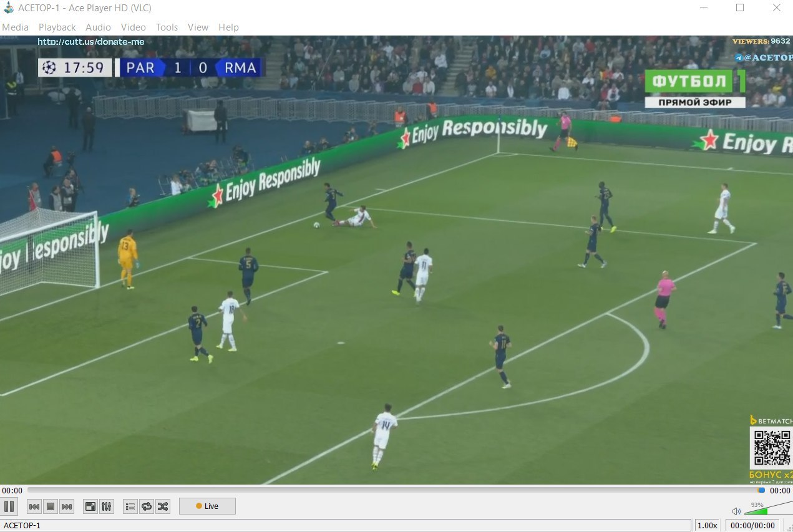Toggle loop playback mode

coord(147,506)
